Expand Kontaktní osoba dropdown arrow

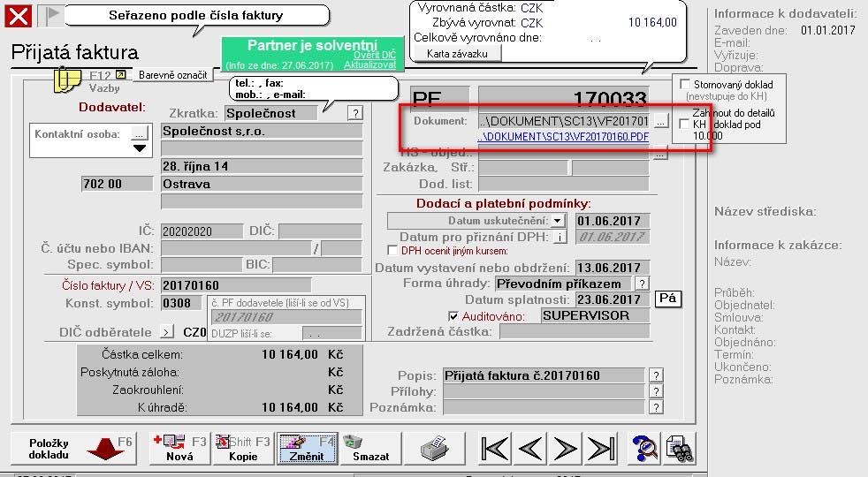[x=140, y=148]
